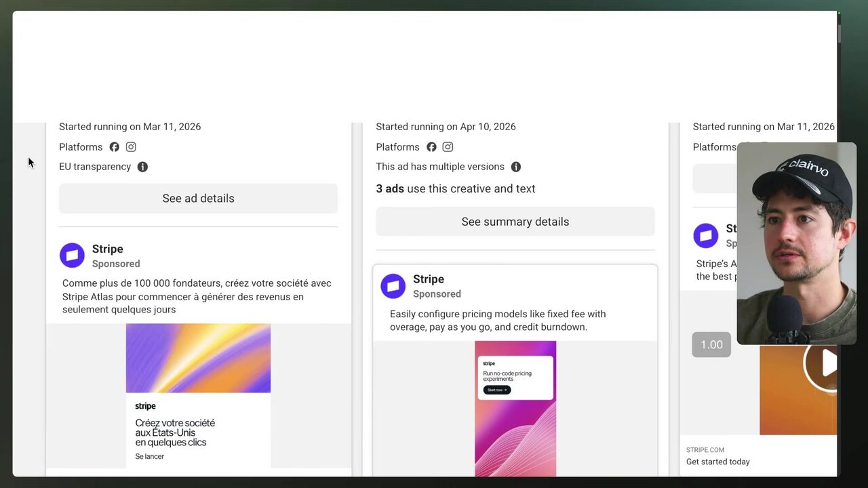Screen dimensions: 868x488
Task: Click ad text Easily configure pricing models
Action: click(x=498, y=320)
